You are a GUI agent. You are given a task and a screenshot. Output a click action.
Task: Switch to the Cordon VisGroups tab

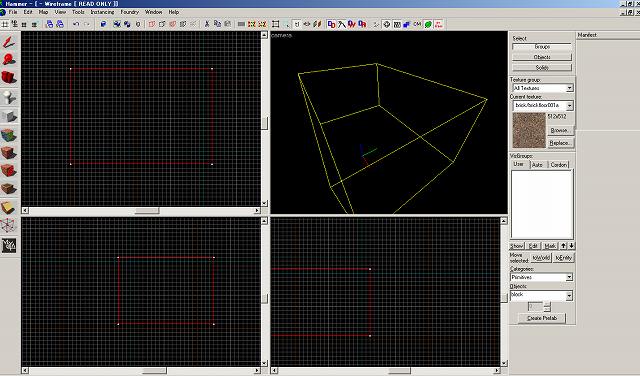558,165
